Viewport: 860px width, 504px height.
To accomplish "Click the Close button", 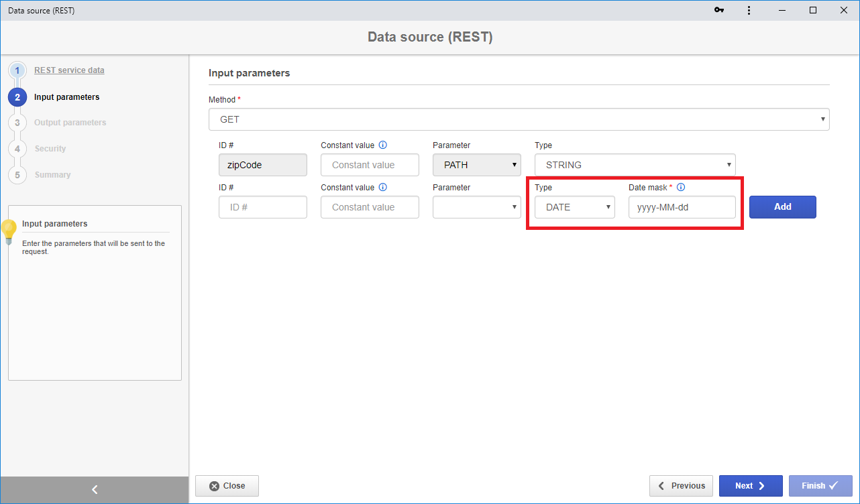I will (x=227, y=486).
